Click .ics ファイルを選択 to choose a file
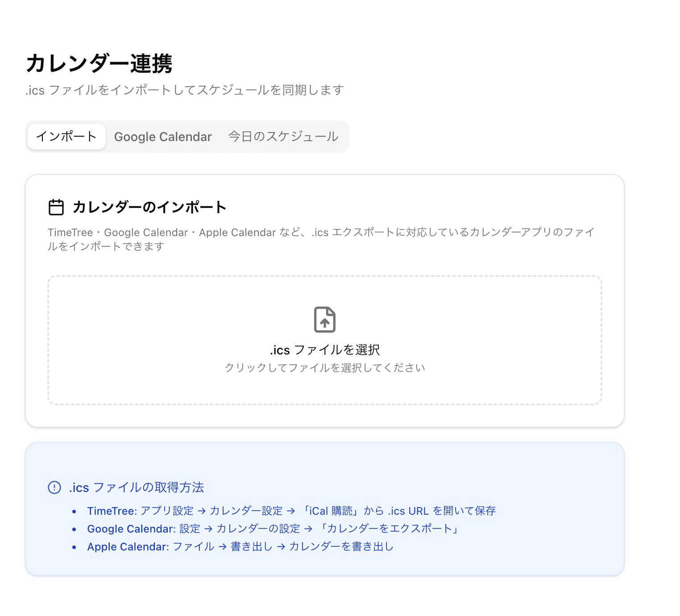The image size is (680, 616). click(x=324, y=350)
